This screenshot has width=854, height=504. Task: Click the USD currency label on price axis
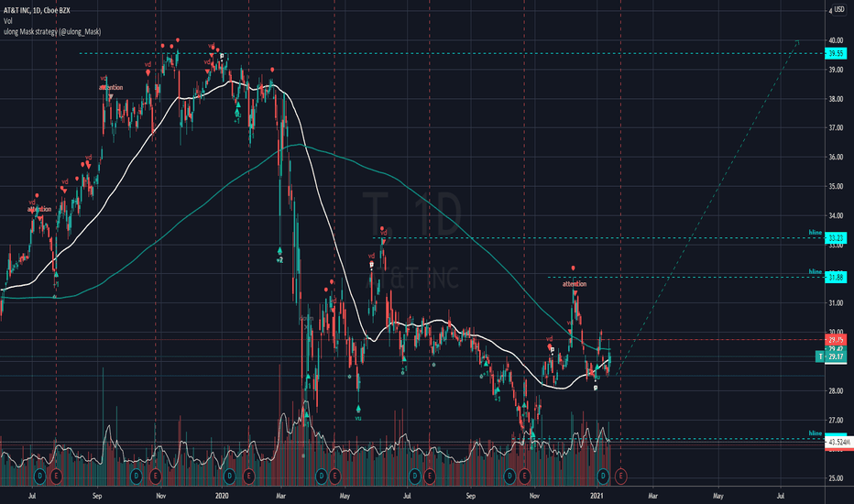pyautogui.click(x=839, y=9)
